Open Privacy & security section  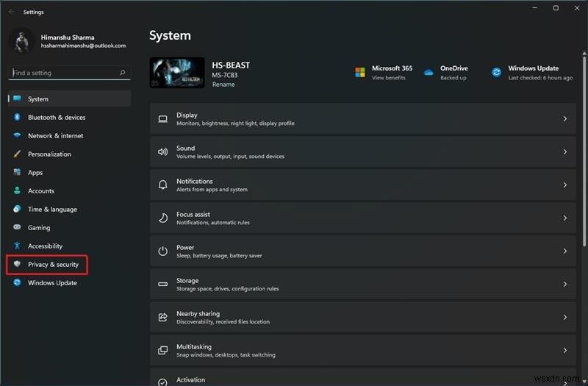click(53, 265)
